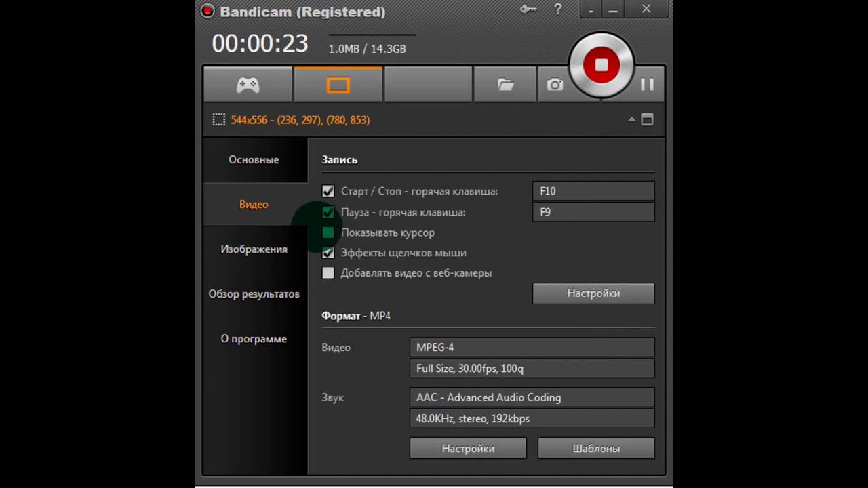This screenshot has height=488, width=868.
Task: Toggle Эффекты щелчков мыши checkbox
Action: click(x=328, y=253)
